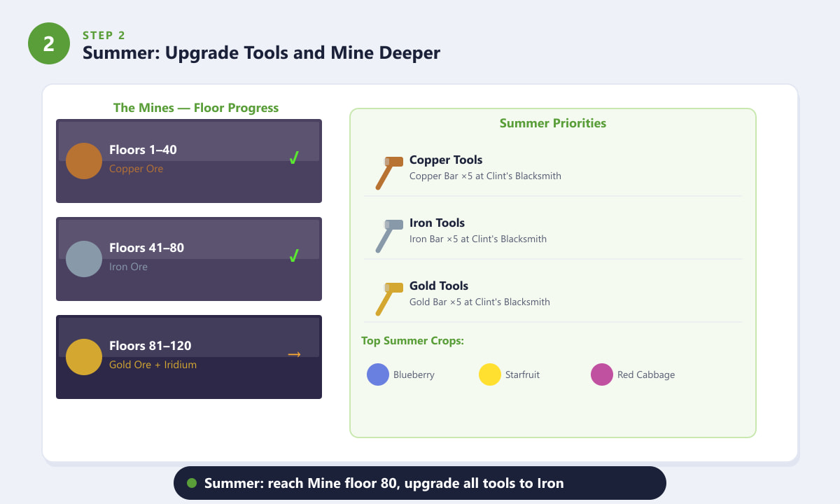Click the green checkmark on Floors 41–80
The image size is (840, 504).
coord(294,257)
